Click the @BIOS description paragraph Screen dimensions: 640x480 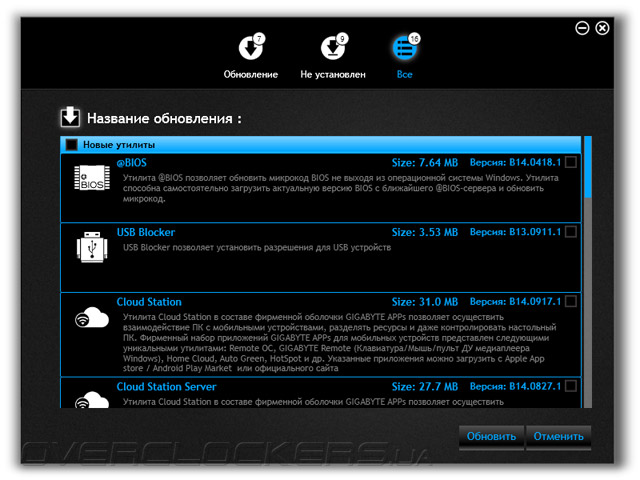pyautogui.click(x=341, y=188)
